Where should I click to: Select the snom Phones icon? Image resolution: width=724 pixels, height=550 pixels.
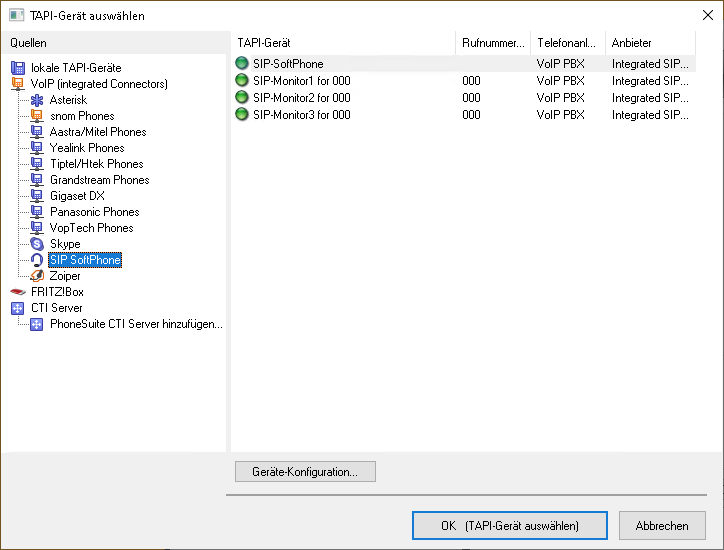37,116
